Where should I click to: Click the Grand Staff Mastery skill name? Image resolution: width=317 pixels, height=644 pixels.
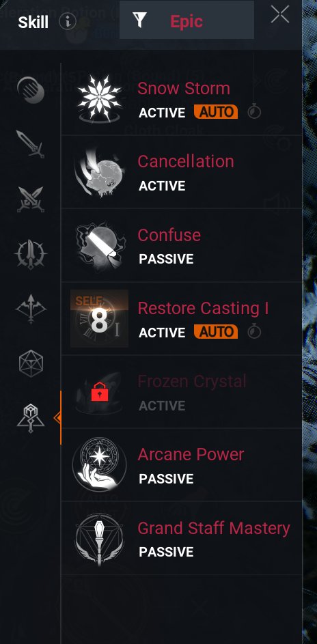(214, 528)
